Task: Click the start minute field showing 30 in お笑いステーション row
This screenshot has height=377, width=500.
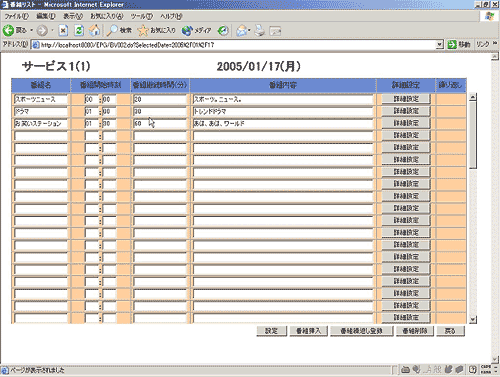Action: click(x=109, y=124)
